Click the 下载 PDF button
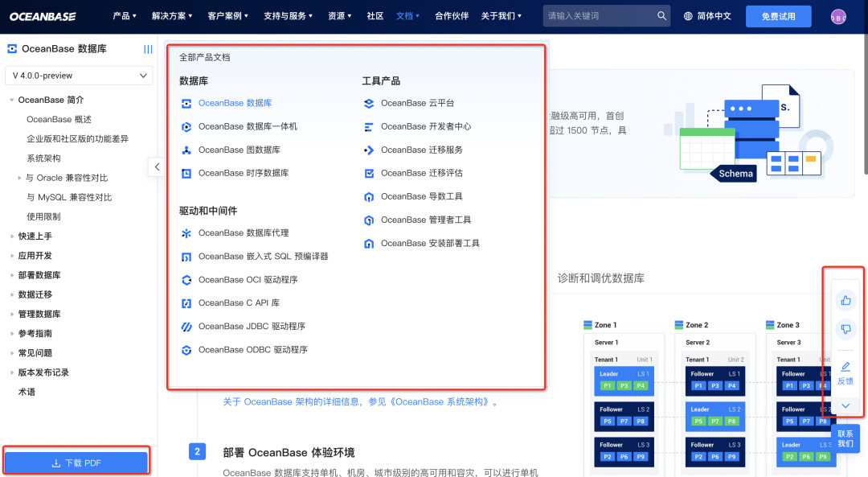Viewport: 868px width, 477px height. pyautogui.click(x=76, y=463)
